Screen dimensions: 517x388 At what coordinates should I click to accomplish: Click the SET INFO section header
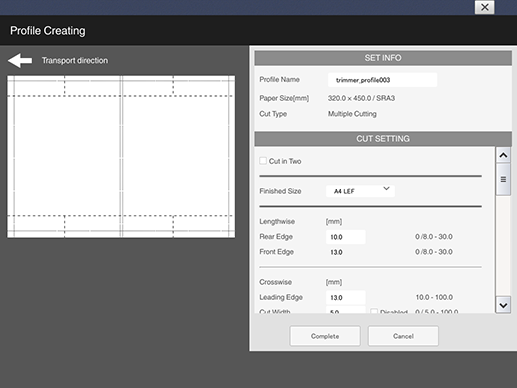(383, 58)
